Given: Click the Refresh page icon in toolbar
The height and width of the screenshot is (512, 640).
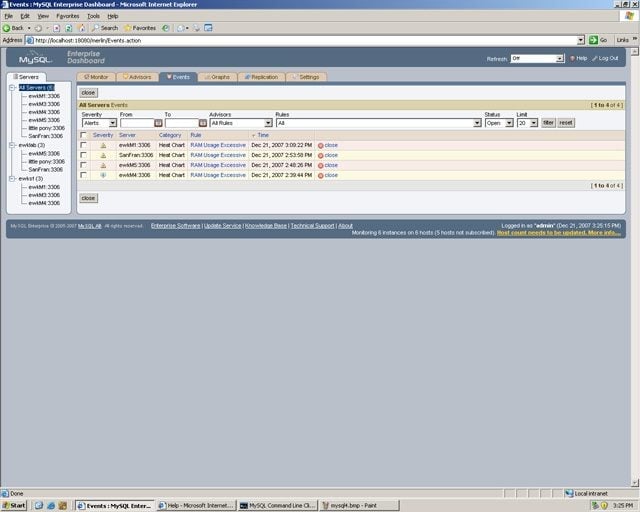Looking at the screenshot, I should tap(69, 28).
